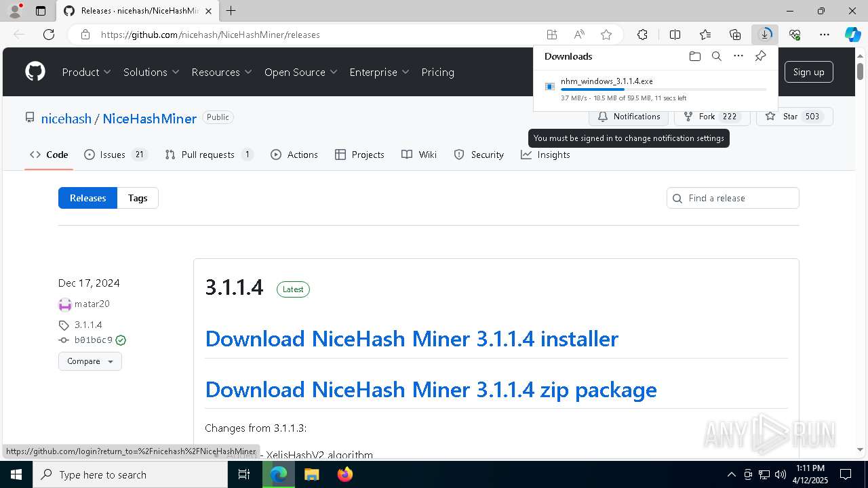Expand the Solutions menu
Screen dimensions: 868x488
151,72
